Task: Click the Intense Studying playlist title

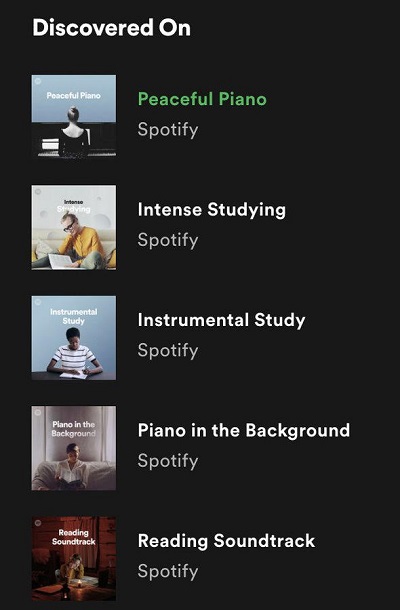Action: click(212, 210)
